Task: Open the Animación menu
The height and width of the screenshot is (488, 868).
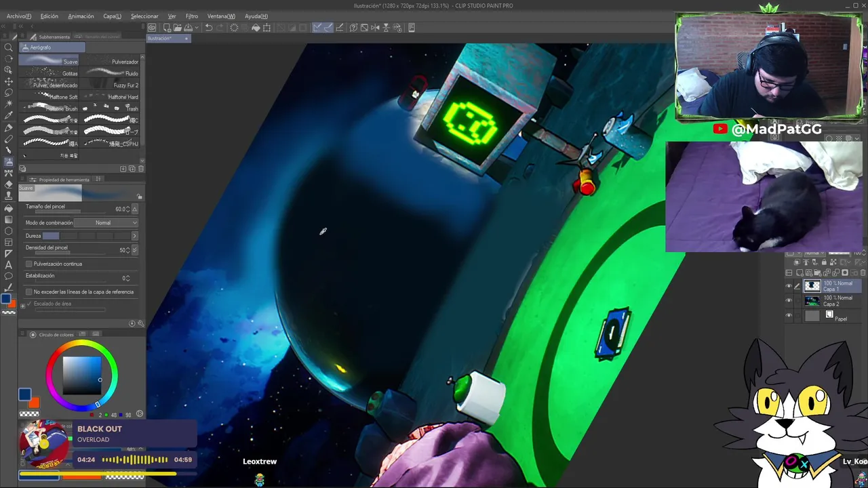Action: coord(81,16)
